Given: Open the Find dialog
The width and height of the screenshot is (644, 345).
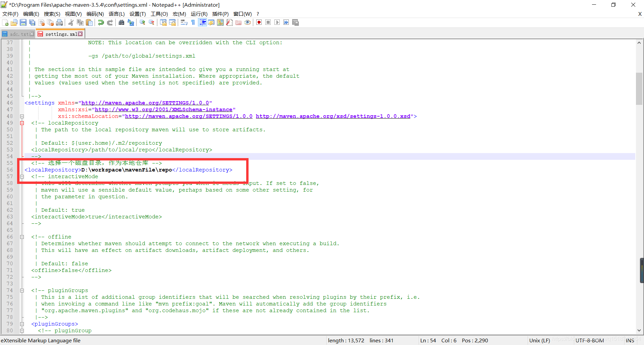Looking at the screenshot, I should pyautogui.click(x=121, y=22).
